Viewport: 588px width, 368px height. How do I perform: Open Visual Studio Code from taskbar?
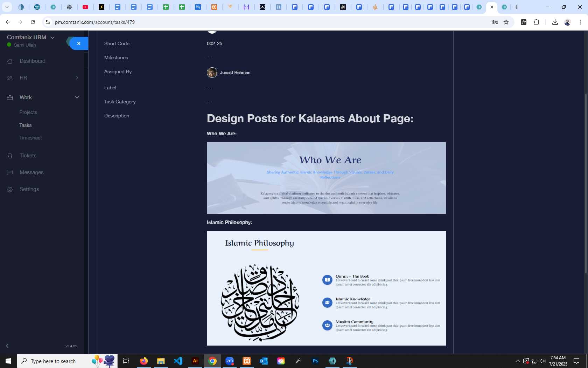coord(178,361)
